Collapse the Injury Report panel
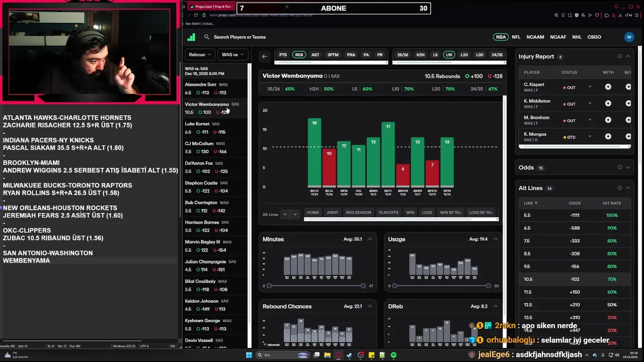Viewport: 644px width, 362px height. [628, 56]
